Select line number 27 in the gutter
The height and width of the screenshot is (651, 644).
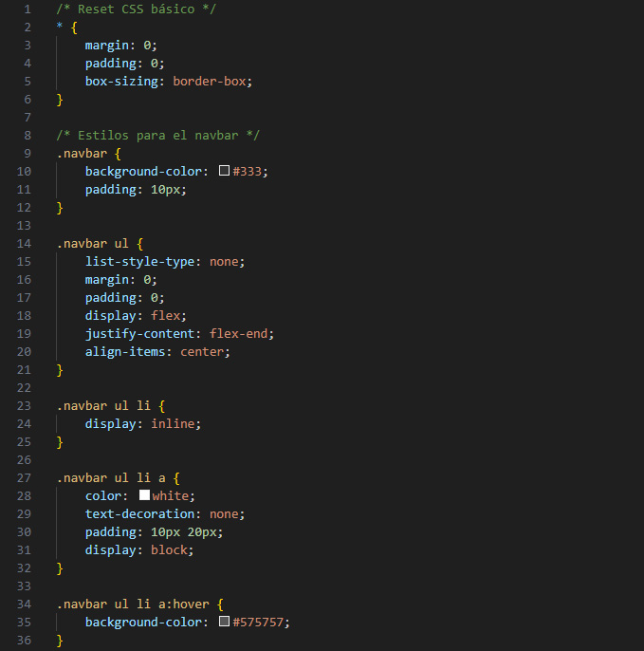point(24,478)
